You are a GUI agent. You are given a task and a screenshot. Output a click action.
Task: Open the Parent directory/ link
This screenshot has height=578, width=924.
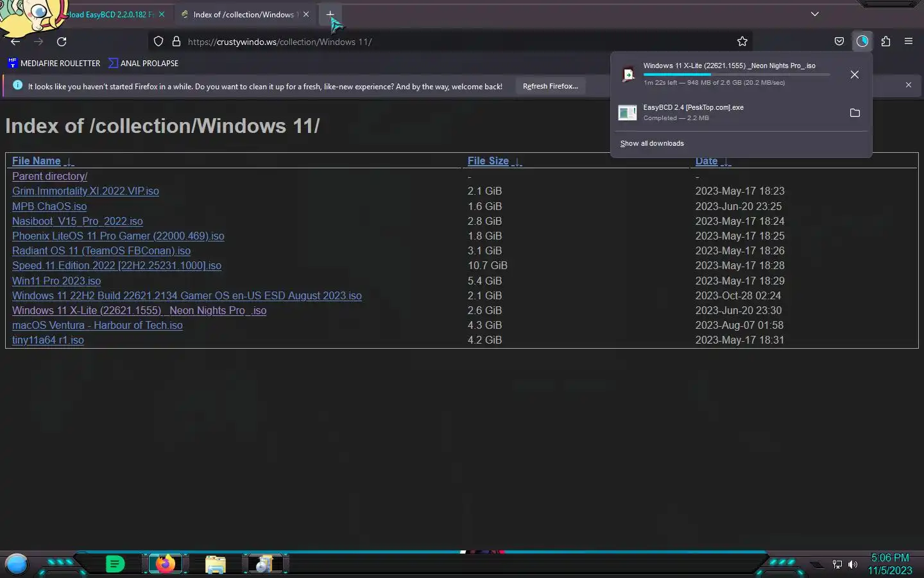click(49, 176)
